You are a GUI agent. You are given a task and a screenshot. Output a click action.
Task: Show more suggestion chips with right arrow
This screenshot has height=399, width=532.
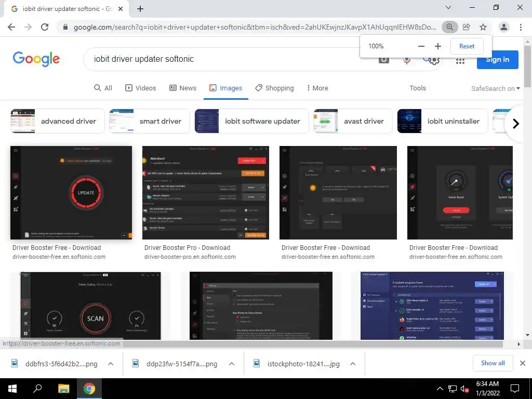(x=516, y=124)
